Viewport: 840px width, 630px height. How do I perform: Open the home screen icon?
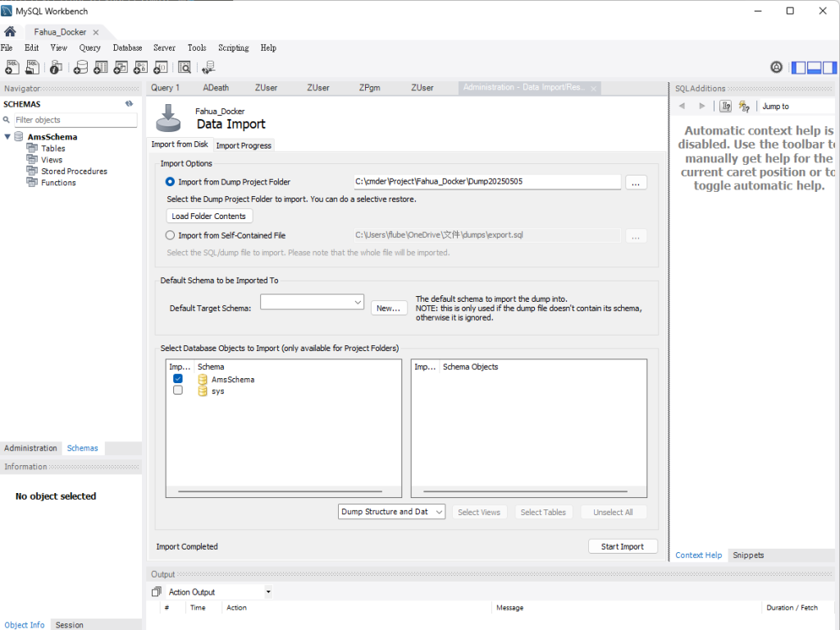[10, 32]
